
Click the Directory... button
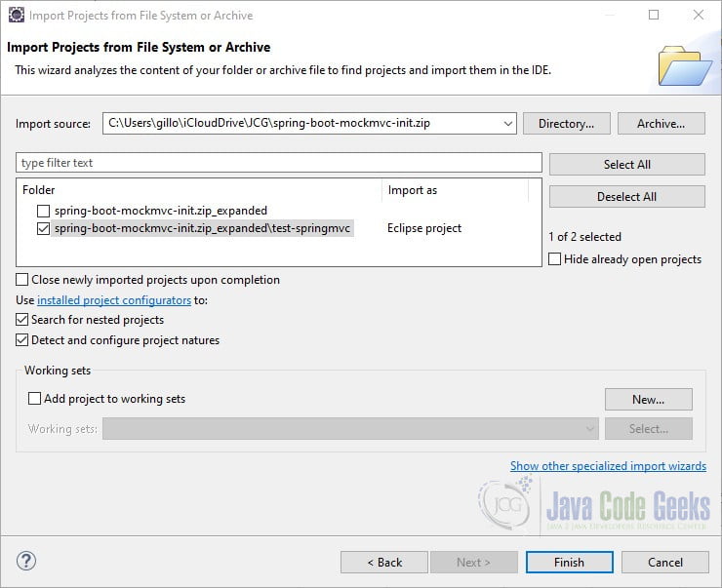[x=566, y=123]
